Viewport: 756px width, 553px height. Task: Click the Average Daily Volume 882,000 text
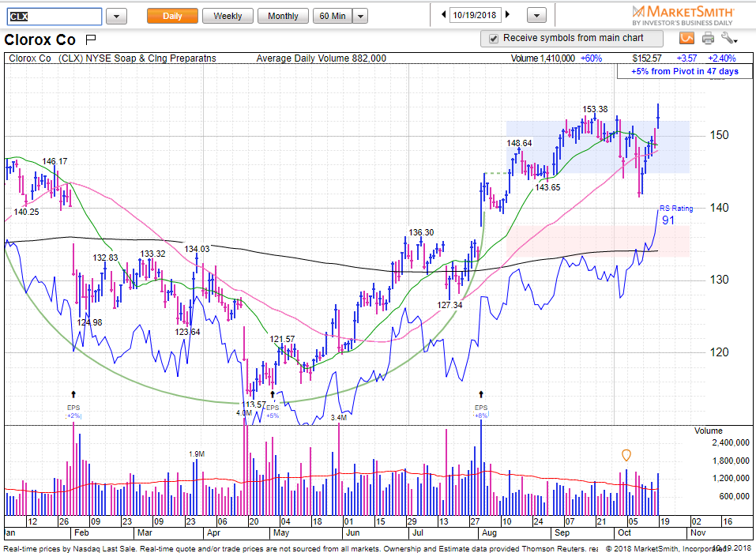click(x=321, y=58)
